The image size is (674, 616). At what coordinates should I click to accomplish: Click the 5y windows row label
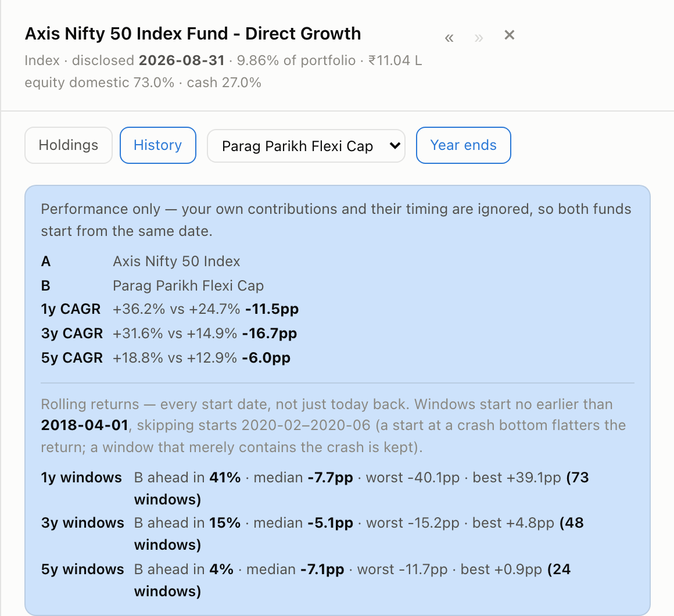[83, 569]
